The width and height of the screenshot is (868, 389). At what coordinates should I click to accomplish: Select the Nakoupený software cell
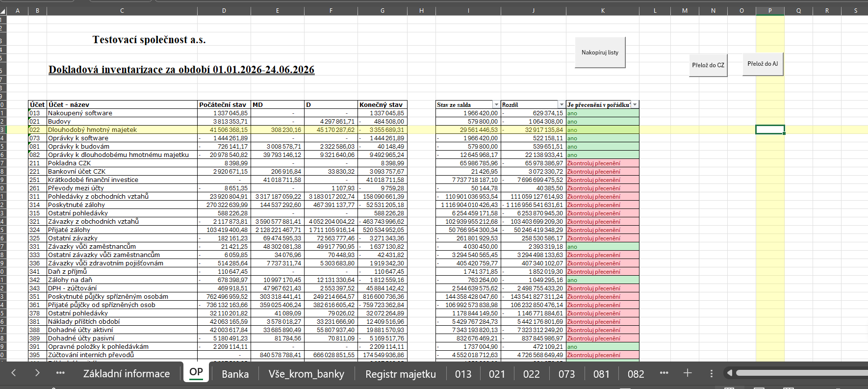(122, 113)
